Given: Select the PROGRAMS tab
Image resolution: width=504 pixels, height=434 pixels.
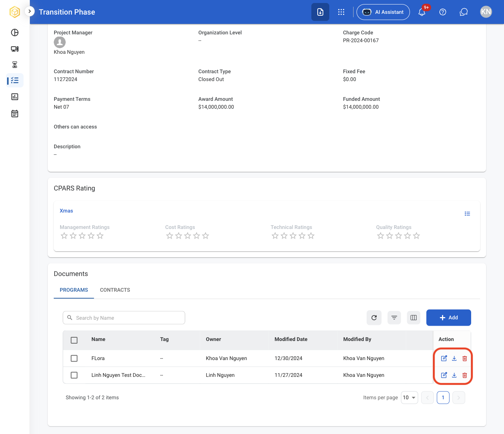Looking at the screenshot, I should [74, 290].
